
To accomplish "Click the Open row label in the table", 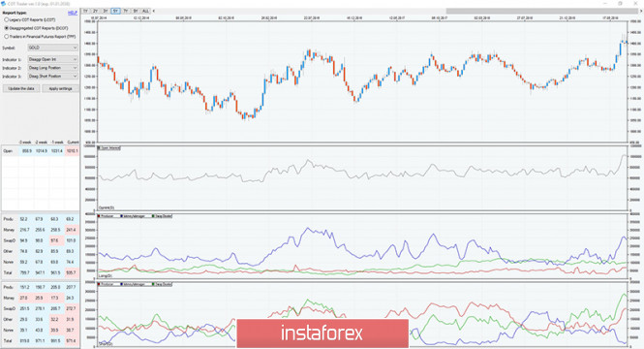I will point(8,151).
